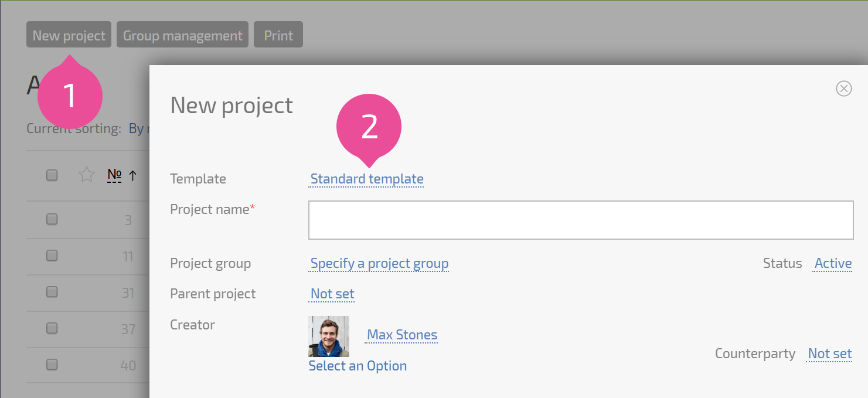This screenshot has height=398, width=868.
Task: Change the Active status value
Action: 833,263
